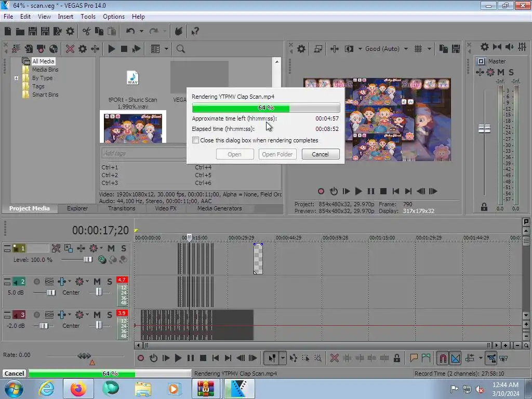This screenshot has height=399, width=532.
Task: Open media Views dropdown arrow
Action: point(166,49)
